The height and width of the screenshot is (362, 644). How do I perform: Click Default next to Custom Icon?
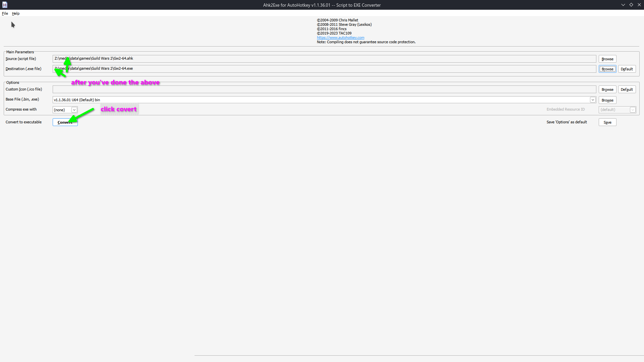point(627,89)
